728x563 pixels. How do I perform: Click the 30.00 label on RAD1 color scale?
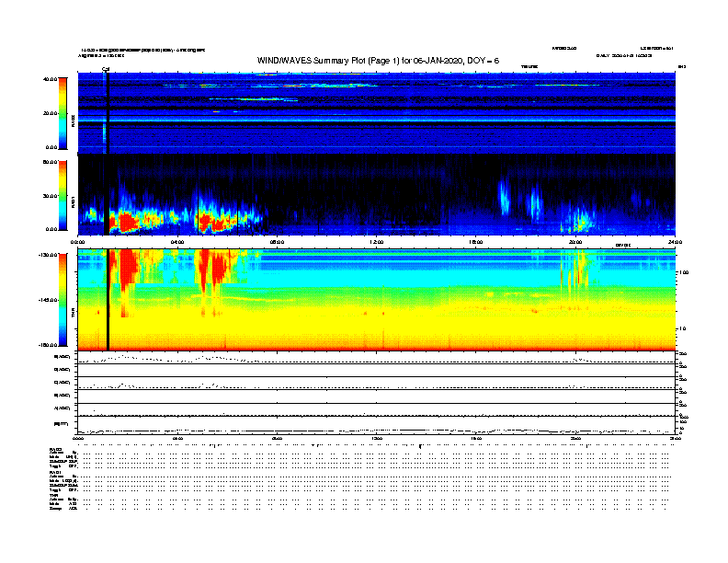point(50,196)
